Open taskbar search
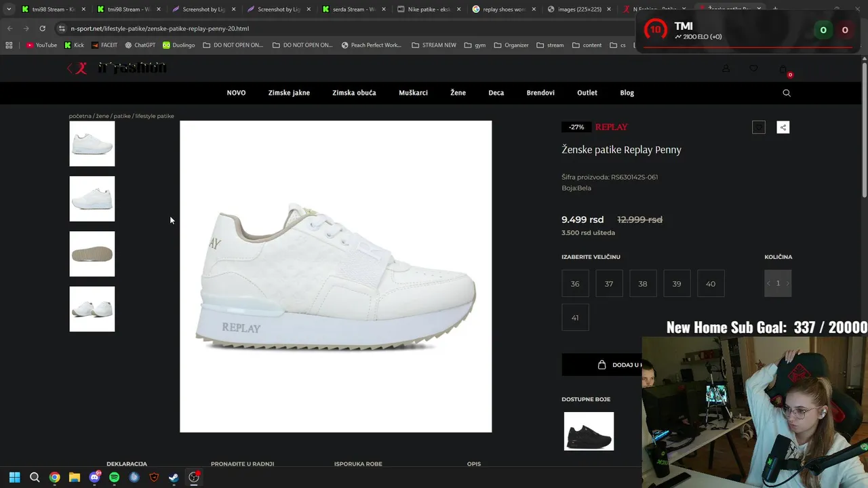The width and height of the screenshot is (868, 488). pos(35,477)
